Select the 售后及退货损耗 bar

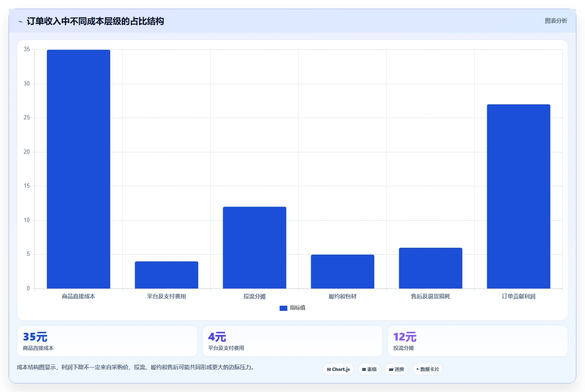[x=430, y=268]
